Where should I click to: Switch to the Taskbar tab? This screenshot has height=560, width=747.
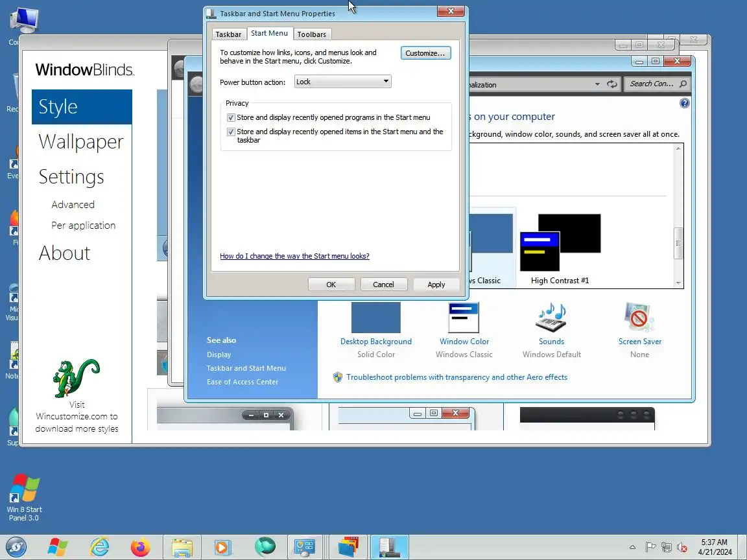click(228, 34)
